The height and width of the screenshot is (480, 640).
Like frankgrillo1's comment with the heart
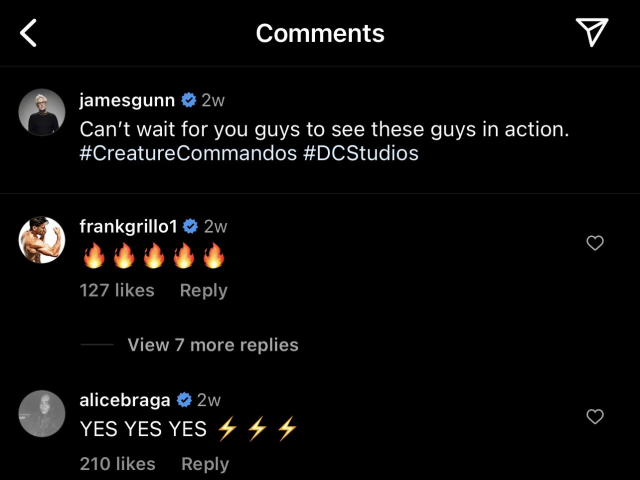tap(595, 243)
